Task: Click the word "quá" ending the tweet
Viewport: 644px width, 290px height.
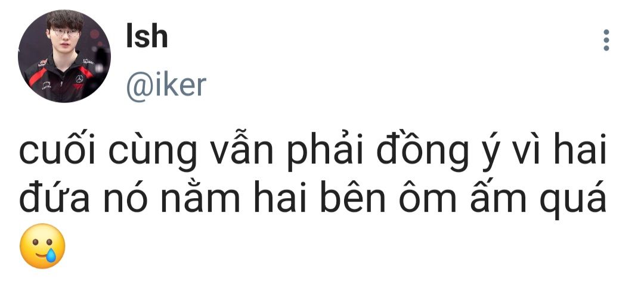Action: [x=574, y=199]
